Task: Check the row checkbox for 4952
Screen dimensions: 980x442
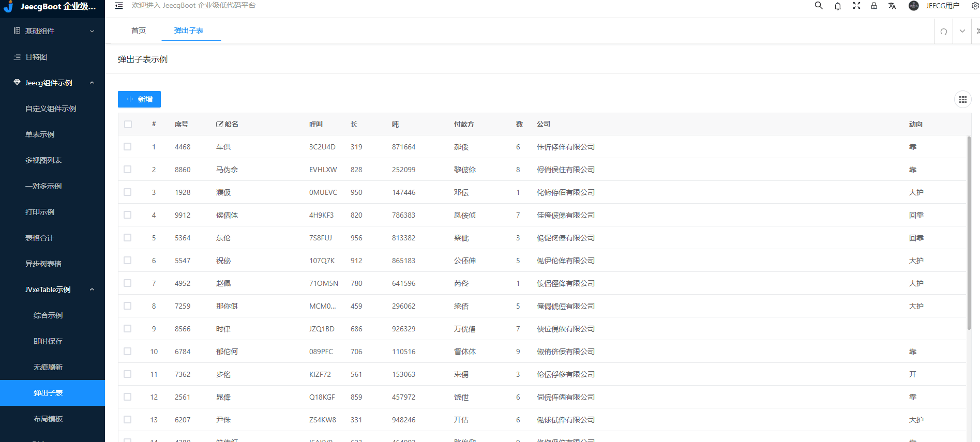Action: coord(128,283)
